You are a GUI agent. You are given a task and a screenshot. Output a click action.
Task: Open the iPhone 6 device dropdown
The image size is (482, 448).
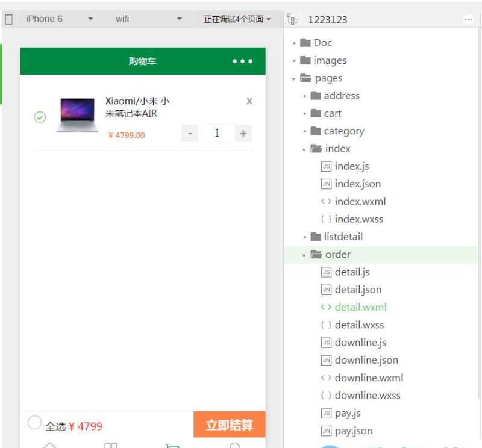[59, 19]
